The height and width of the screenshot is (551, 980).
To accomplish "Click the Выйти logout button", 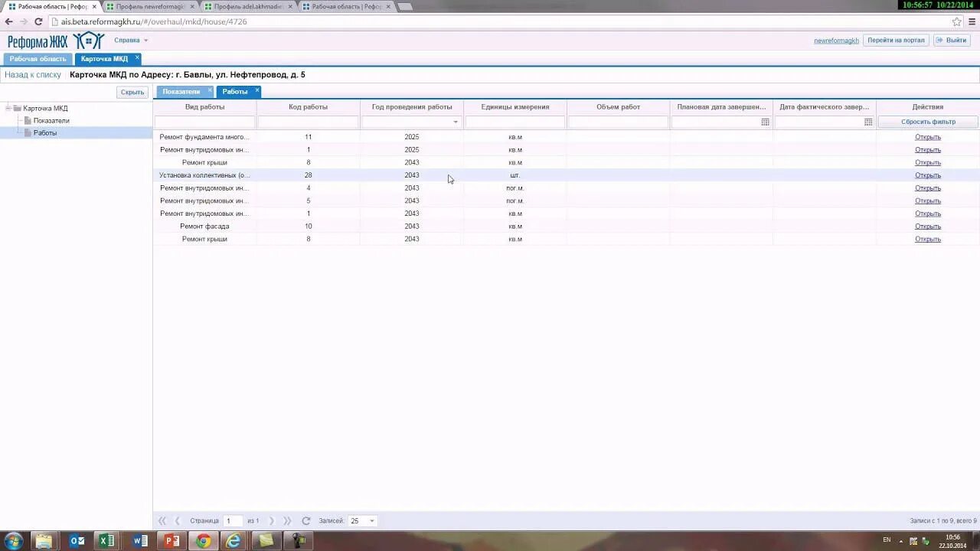I will point(952,40).
